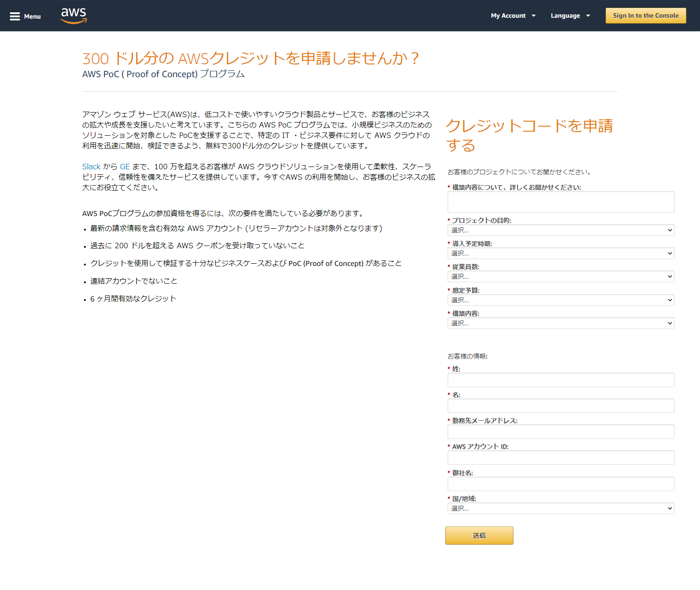Click the 構築内容について details text area
700x590 pixels.
click(x=561, y=202)
